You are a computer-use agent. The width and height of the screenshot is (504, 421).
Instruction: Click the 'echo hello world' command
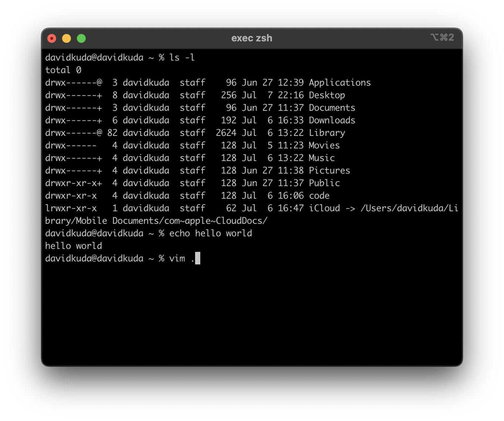[211, 233]
